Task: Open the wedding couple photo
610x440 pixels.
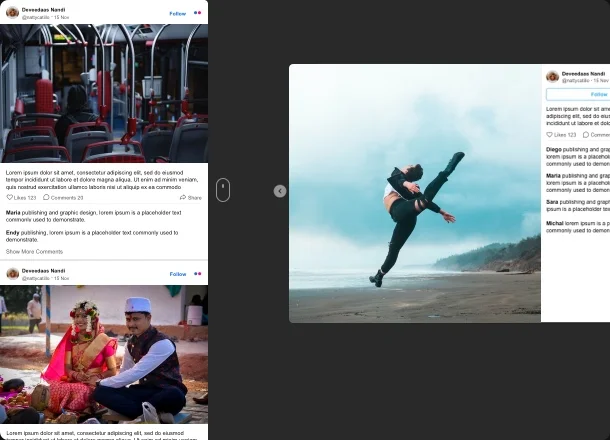Action: 104,354
